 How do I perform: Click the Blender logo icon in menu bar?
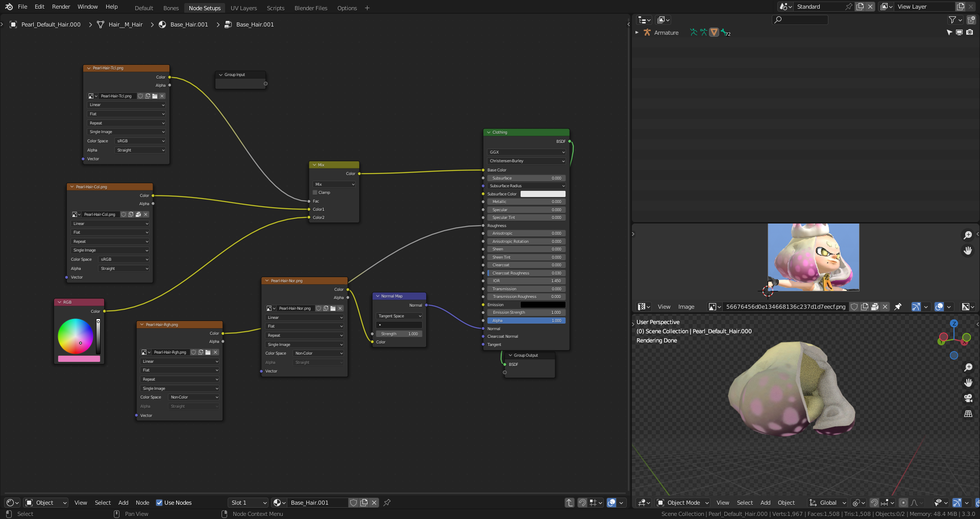point(9,7)
